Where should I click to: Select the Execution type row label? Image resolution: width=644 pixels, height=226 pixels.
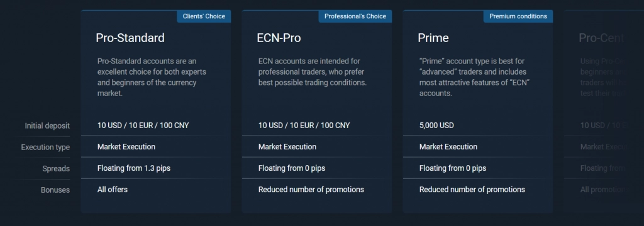click(x=45, y=148)
